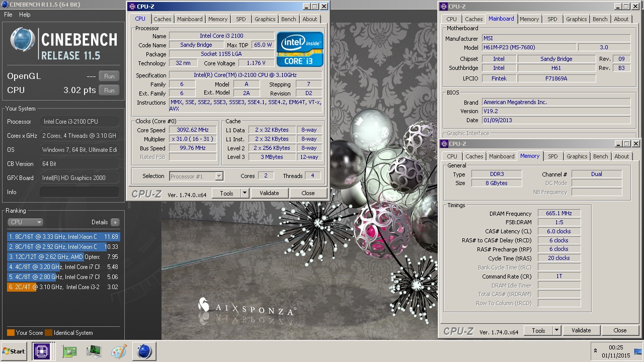Select Bench tab in Memory CPU-Z window
Image resolution: width=644 pixels, height=362 pixels.
[600, 156]
